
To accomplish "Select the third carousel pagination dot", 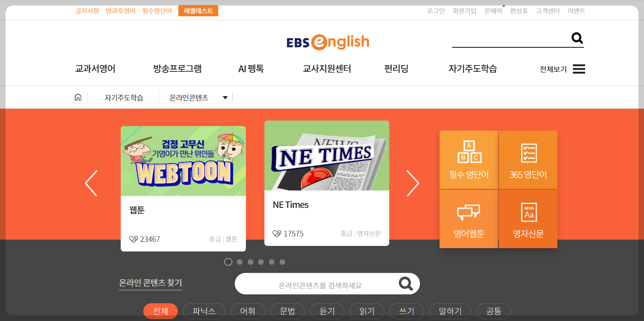I will pos(250,262).
